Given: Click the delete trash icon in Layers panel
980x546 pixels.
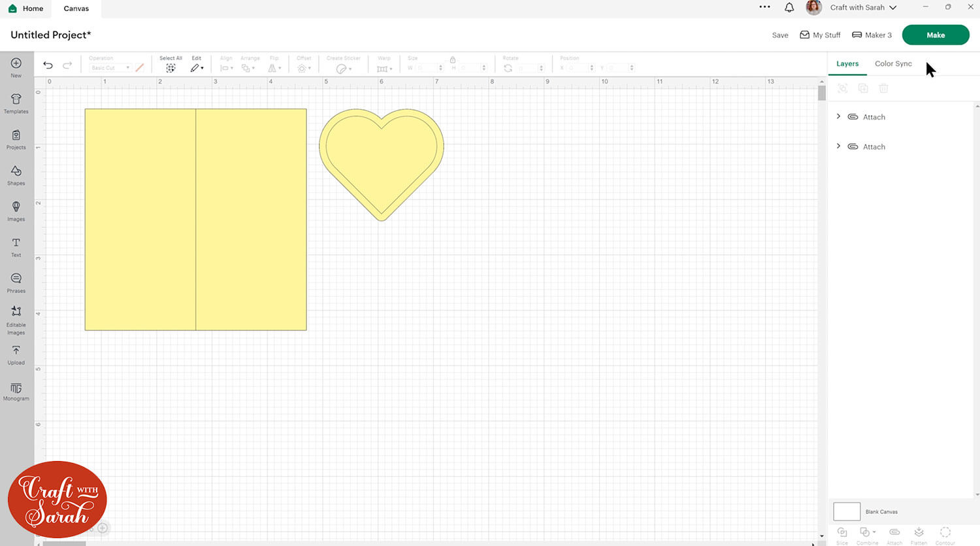Looking at the screenshot, I should [883, 88].
